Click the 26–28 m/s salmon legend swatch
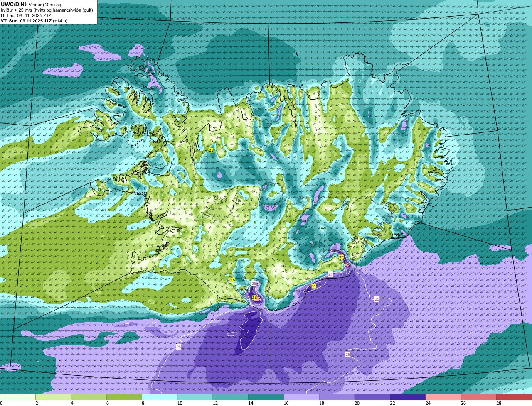 479,397
